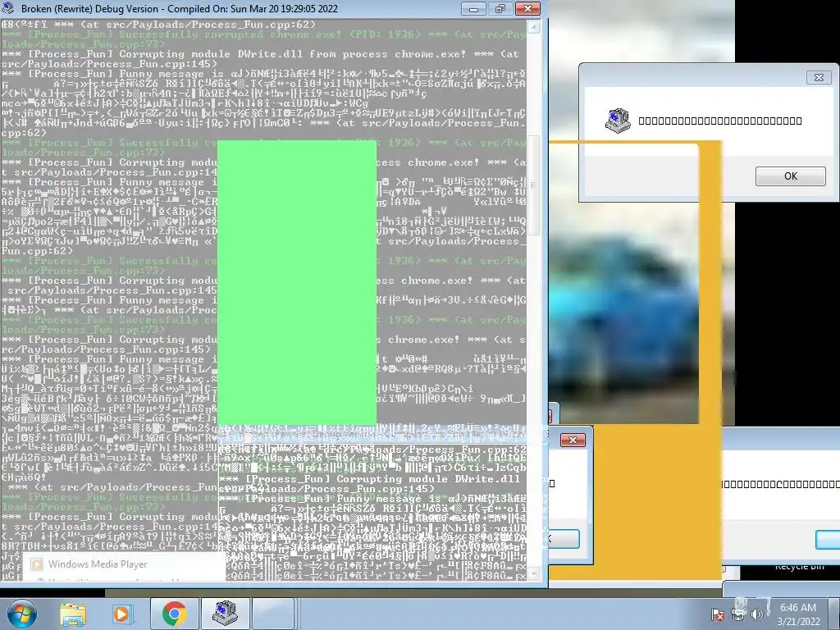Click the console scrollbar up arrow
Screen dimensions: 840x630
[x=533, y=27]
